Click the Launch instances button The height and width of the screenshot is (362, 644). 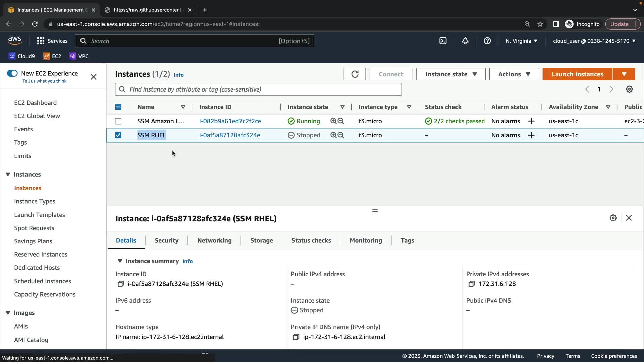[x=577, y=74]
